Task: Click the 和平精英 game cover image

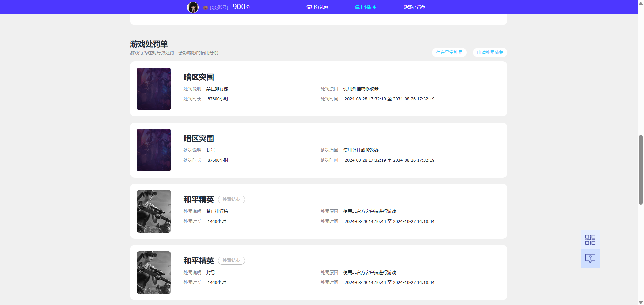Action: (154, 211)
